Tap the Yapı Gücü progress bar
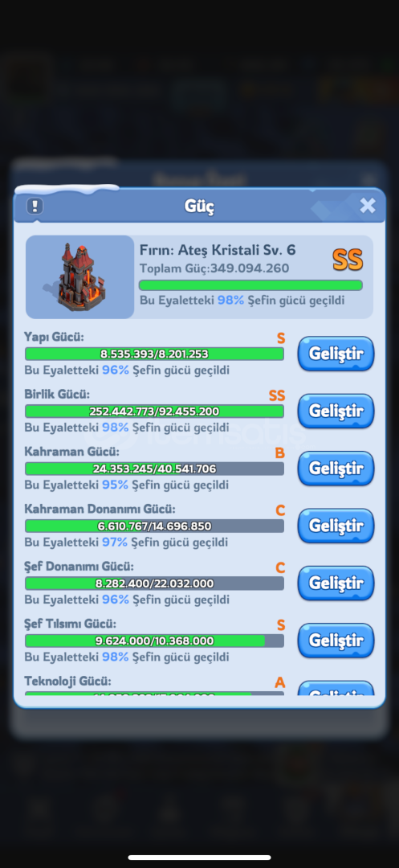 (x=154, y=354)
